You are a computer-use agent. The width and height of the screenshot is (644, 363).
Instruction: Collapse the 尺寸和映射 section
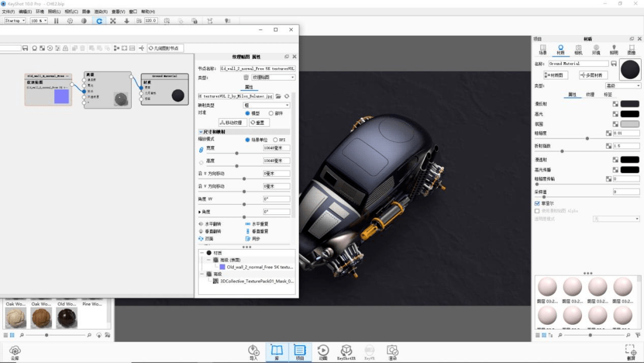point(202,130)
